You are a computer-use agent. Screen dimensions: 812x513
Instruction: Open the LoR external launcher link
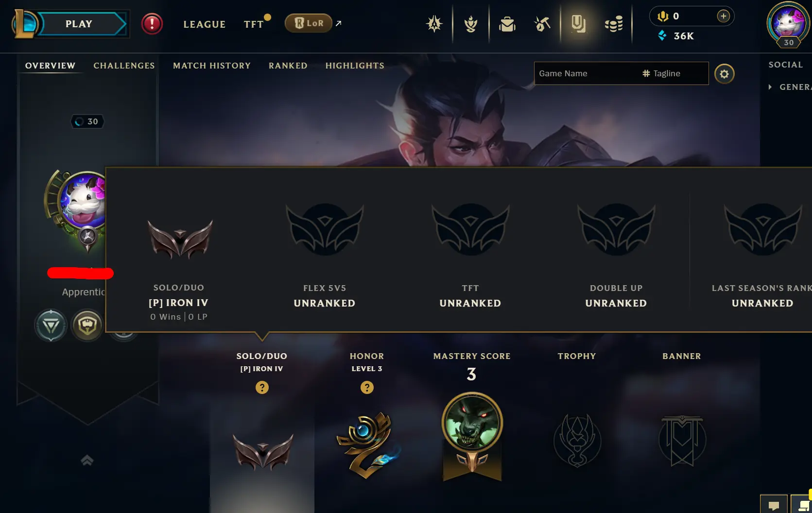[313, 23]
